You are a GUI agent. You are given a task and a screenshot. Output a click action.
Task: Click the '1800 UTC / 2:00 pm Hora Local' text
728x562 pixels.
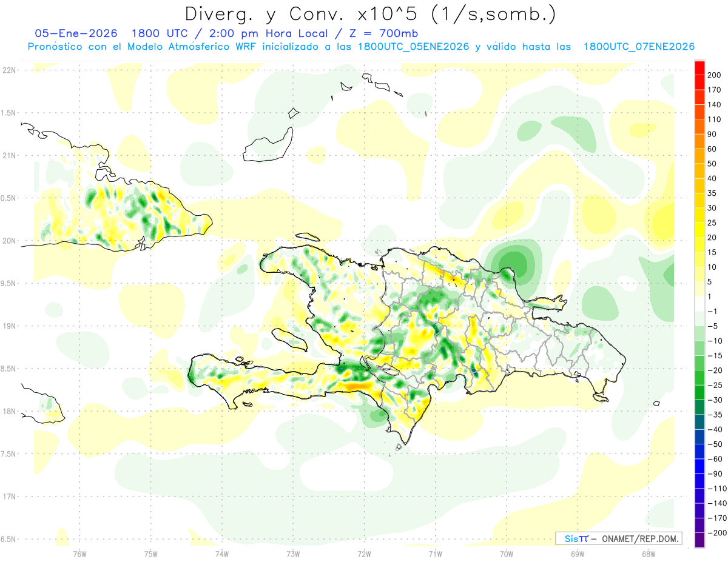(238, 33)
